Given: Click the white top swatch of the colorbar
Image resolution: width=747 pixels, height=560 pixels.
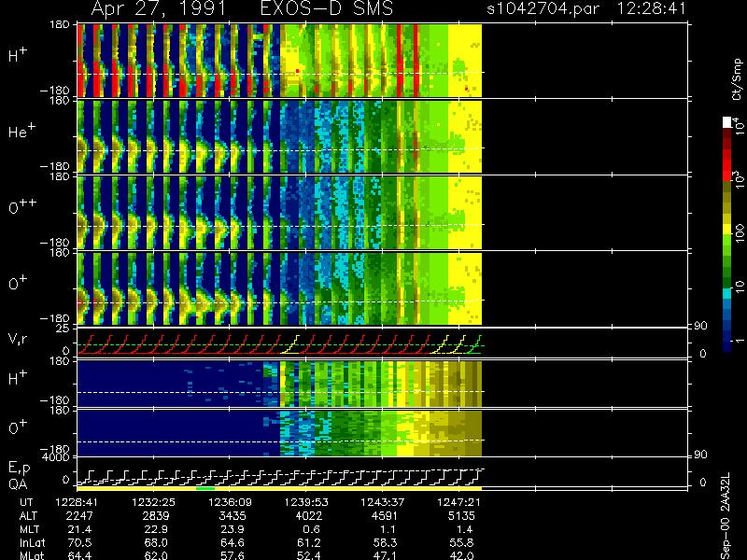Looking at the screenshot, I should click(x=727, y=122).
